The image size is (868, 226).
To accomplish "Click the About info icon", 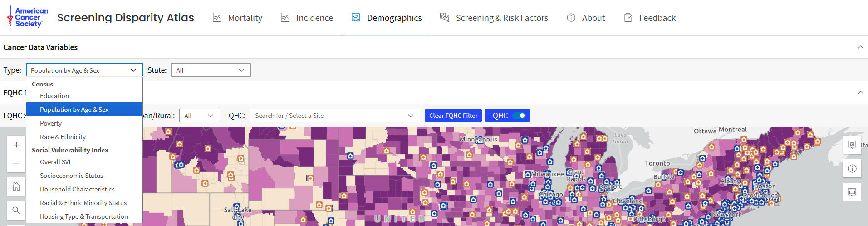I will pyautogui.click(x=571, y=18).
